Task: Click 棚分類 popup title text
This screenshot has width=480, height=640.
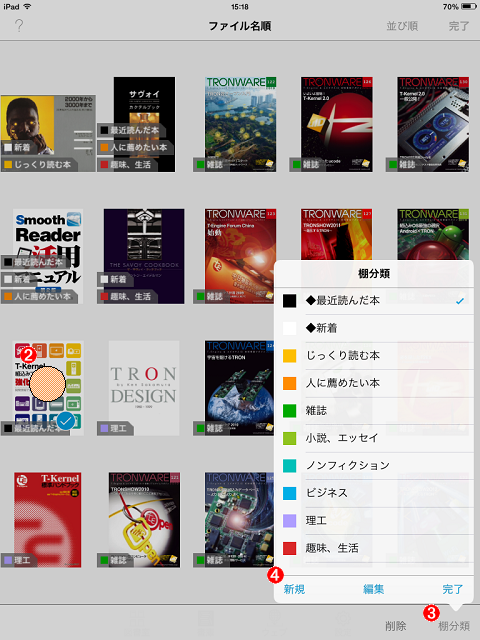Action: [x=374, y=273]
